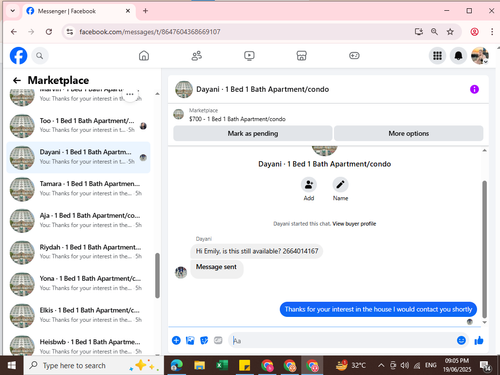Click the chat messages scrollbar
The image size is (500, 375).
[485, 249]
